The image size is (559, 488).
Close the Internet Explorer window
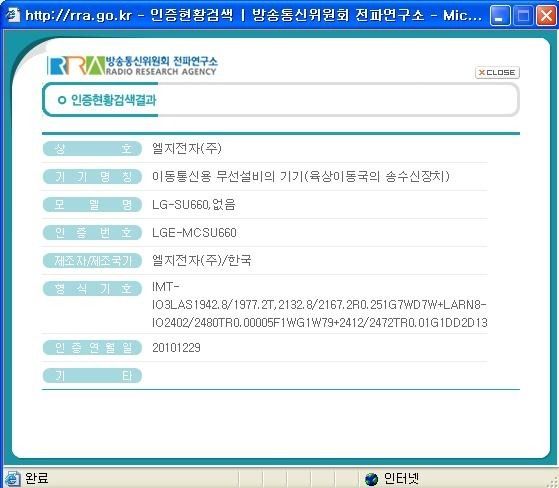pyautogui.click(x=546, y=15)
